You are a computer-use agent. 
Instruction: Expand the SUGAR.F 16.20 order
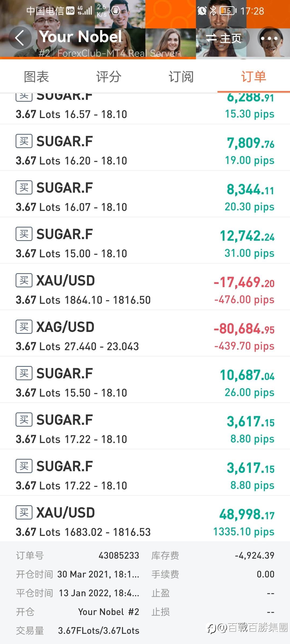[x=145, y=150]
